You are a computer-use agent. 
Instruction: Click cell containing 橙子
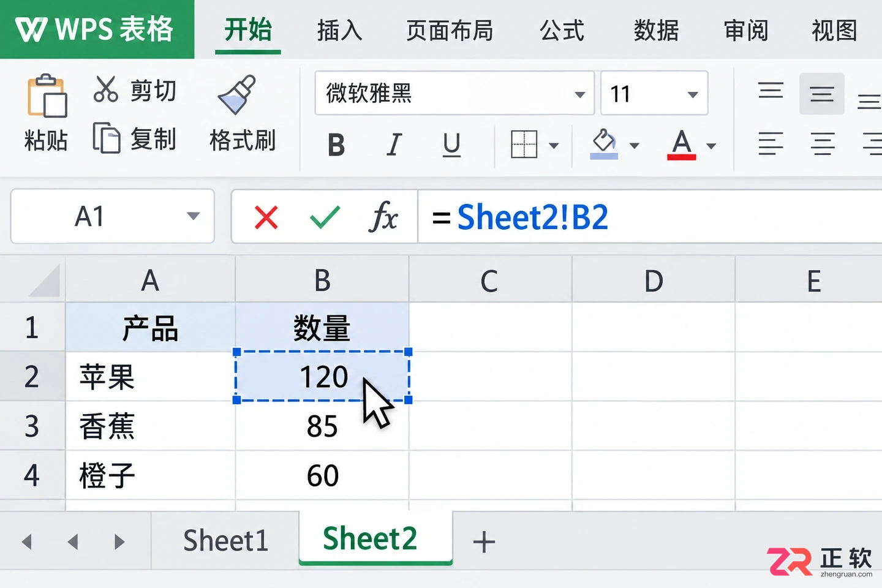click(x=150, y=475)
